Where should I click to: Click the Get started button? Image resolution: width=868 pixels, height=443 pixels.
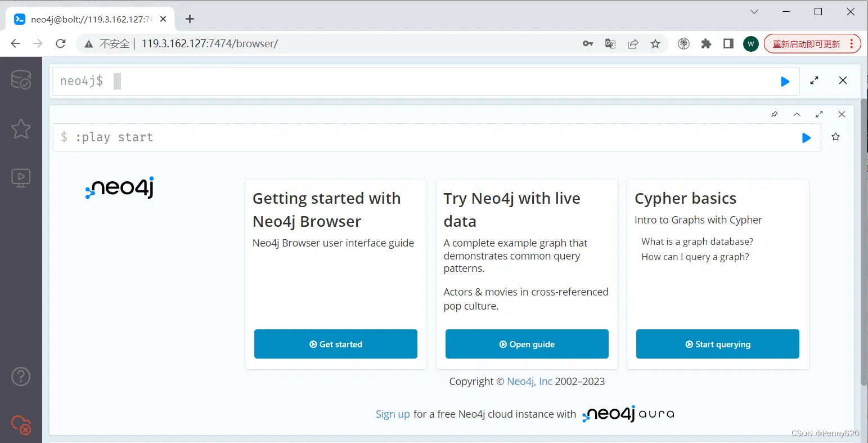[336, 344]
